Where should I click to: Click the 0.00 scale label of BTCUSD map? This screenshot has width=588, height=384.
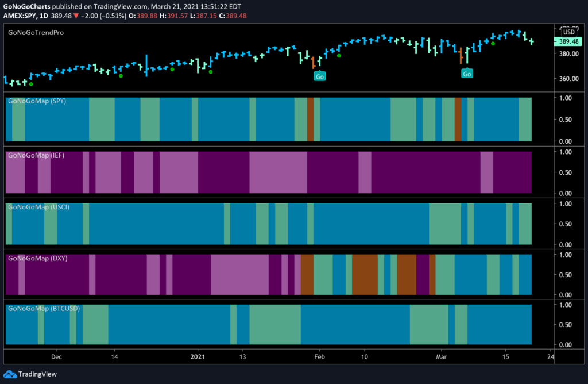coord(566,344)
